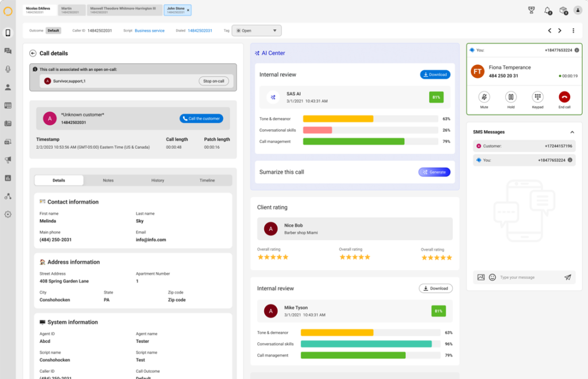Switch to Nicolas DAlleva call tab
This screenshot has width=588, height=379.
pyautogui.click(x=40, y=10)
